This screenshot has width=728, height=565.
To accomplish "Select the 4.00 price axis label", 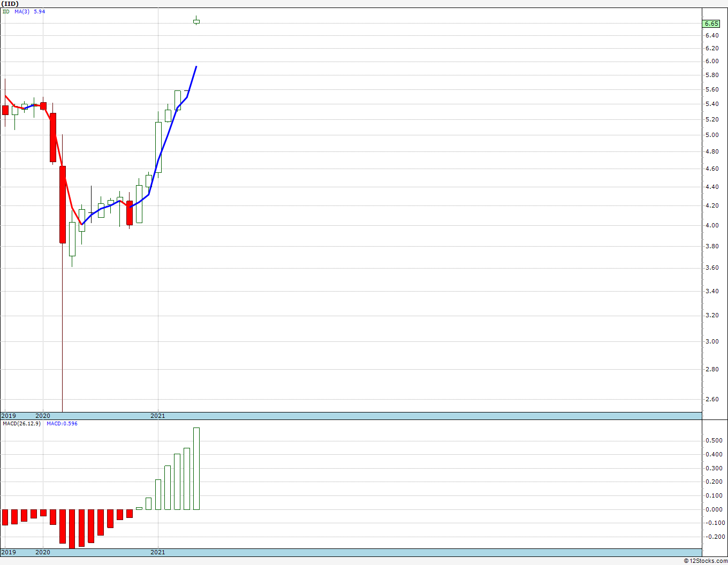I will (712, 226).
